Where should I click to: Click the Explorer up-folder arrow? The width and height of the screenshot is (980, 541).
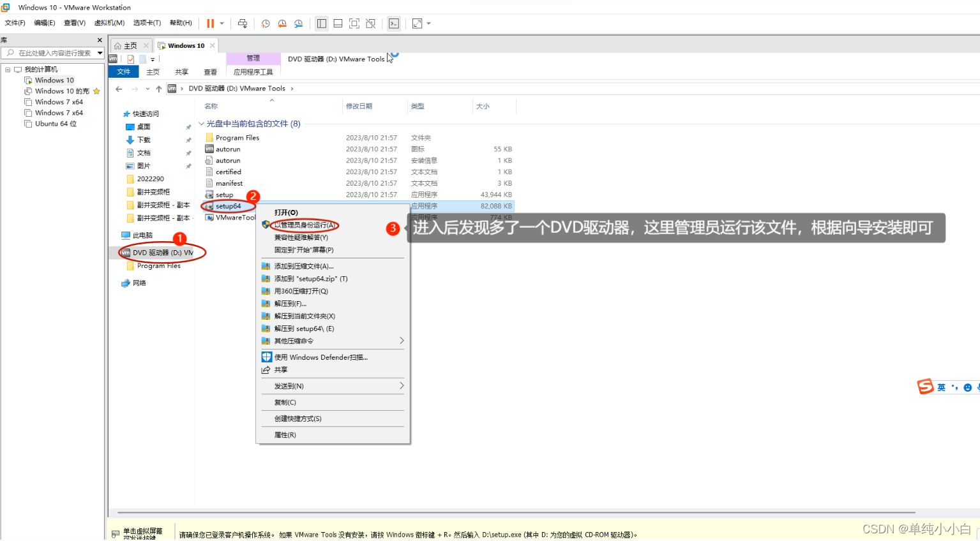coord(159,89)
